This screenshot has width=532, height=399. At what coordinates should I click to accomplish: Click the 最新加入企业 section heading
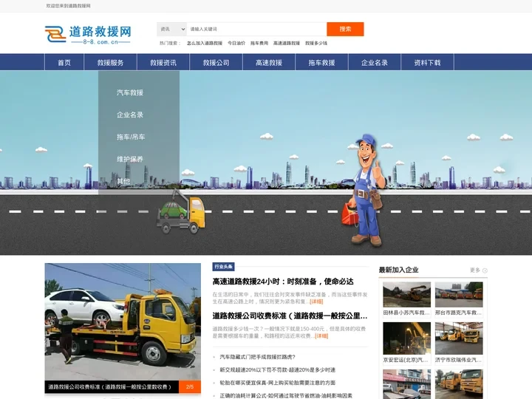pyautogui.click(x=399, y=270)
